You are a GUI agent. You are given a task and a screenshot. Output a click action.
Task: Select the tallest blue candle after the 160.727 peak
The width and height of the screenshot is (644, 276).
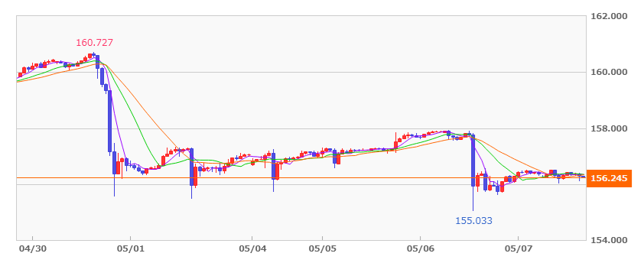(x=110, y=121)
